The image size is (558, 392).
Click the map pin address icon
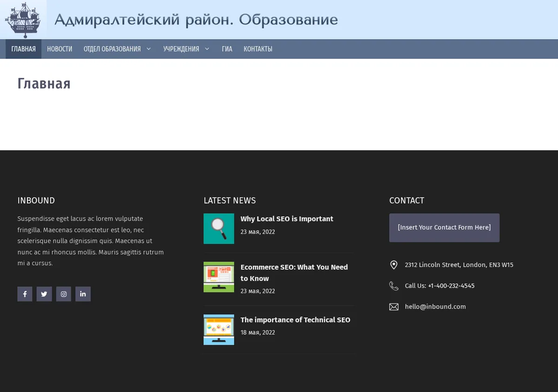(394, 265)
